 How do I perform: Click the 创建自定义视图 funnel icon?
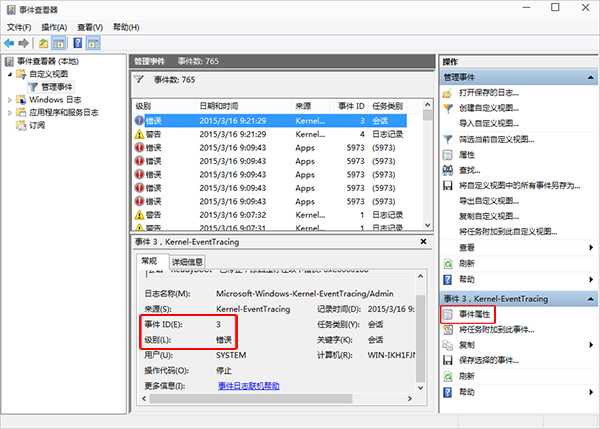click(x=447, y=108)
